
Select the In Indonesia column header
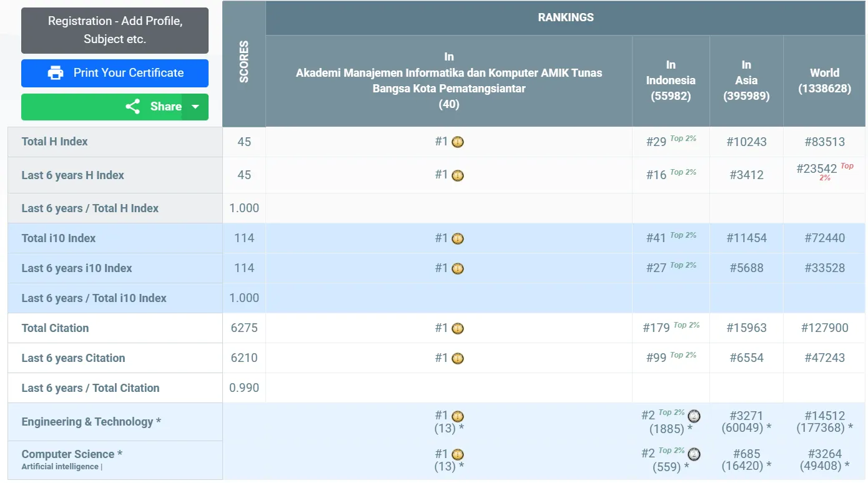(x=671, y=80)
